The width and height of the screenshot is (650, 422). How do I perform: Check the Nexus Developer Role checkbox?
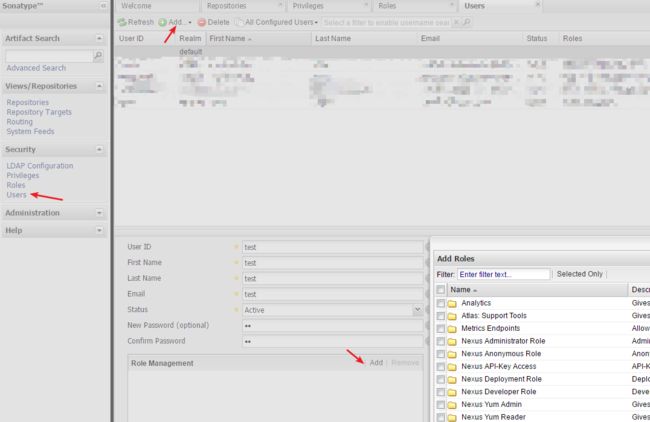click(x=440, y=392)
